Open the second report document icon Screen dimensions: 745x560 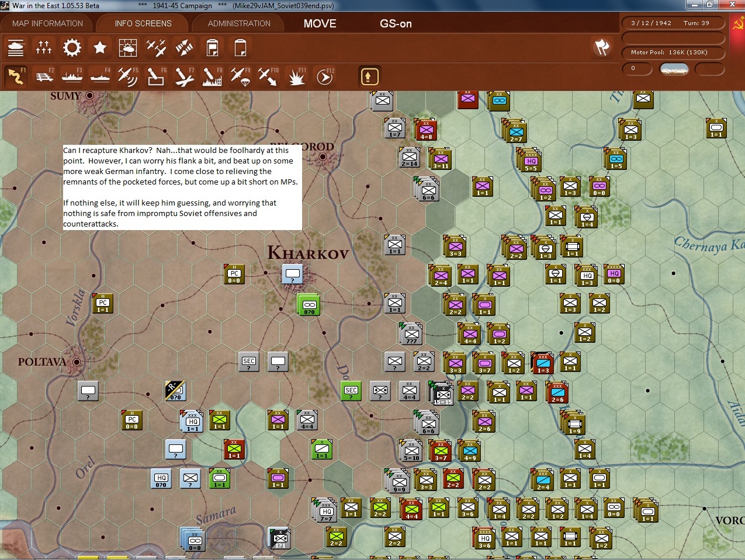pos(240,48)
